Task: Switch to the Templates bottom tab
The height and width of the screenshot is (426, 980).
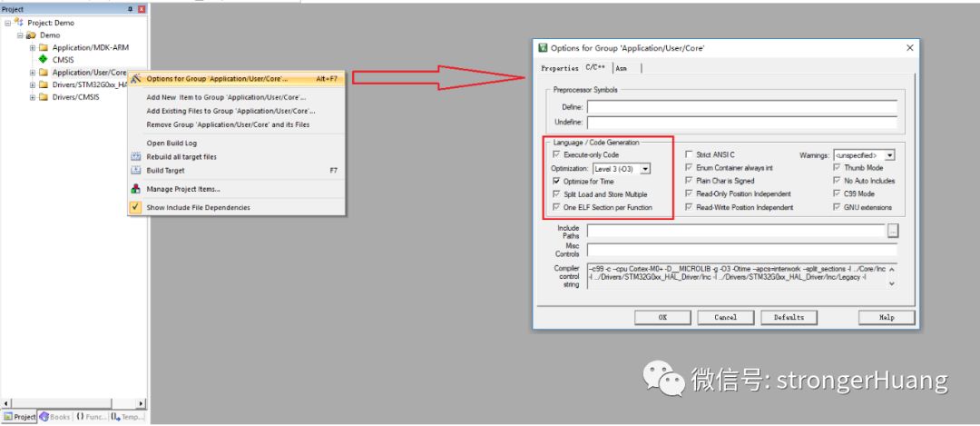Action: point(128,417)
